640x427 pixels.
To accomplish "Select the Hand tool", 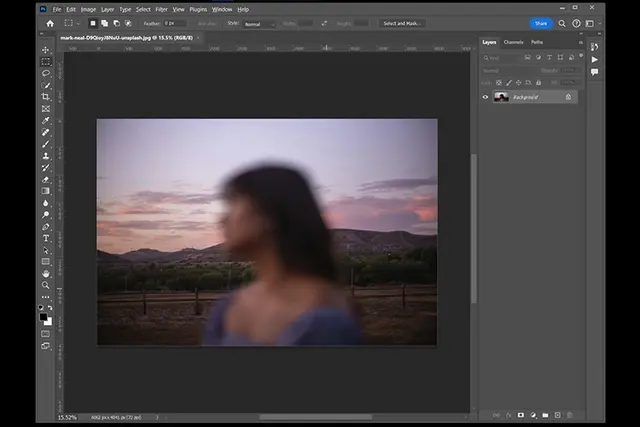I will click(x=46, y=274).
